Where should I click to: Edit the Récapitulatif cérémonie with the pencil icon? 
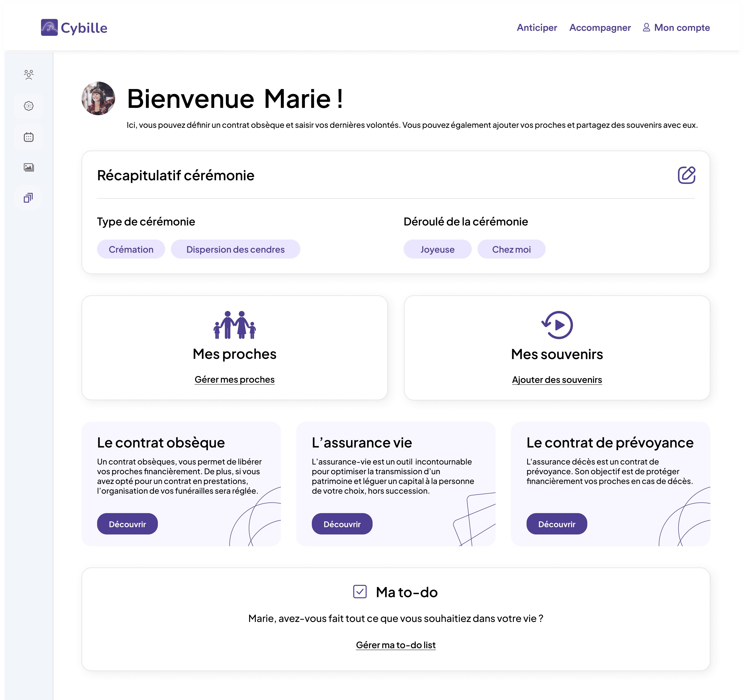point(687,175)
